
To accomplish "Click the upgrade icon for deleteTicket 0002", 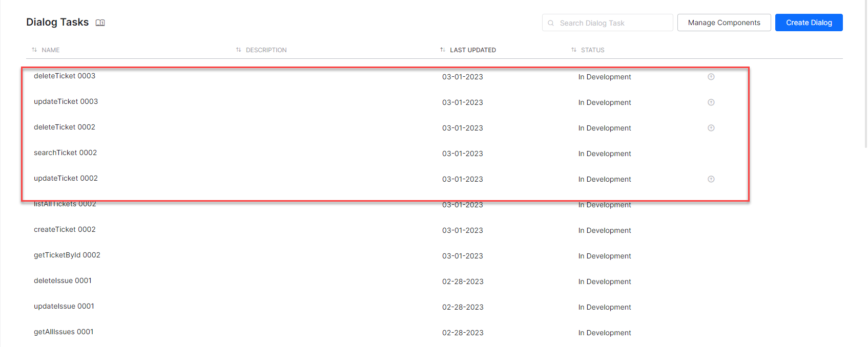I will (x=711, y=128).
